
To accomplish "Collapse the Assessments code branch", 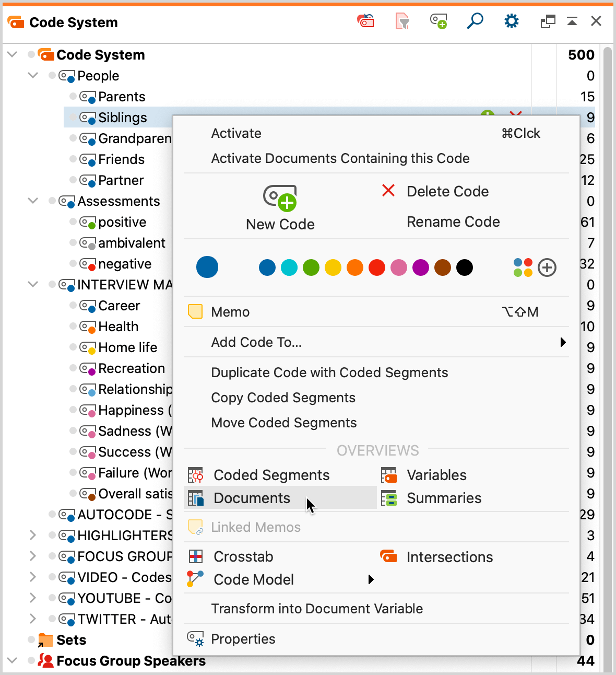I will click(33, 201).
